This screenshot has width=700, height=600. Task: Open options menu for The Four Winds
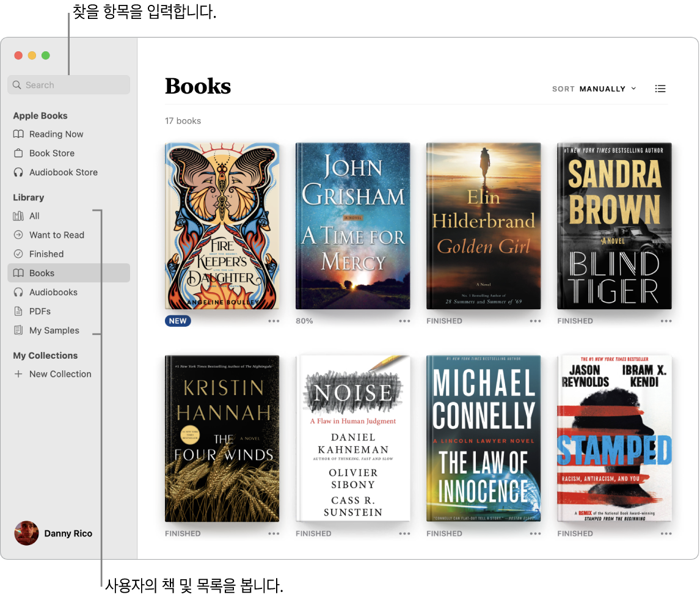(274, 533)
